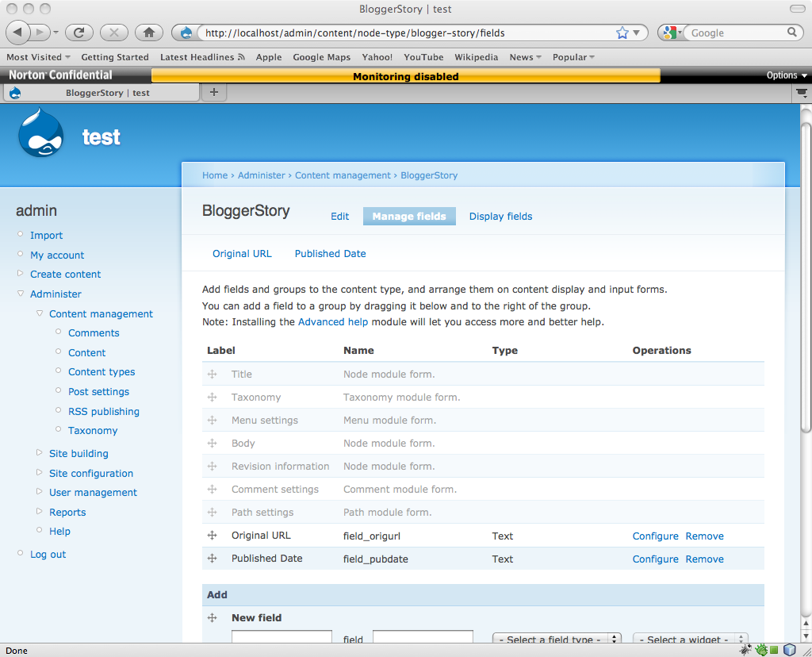This screenshot has height=657, width=812.
Task: Expand the Site building triangle
Action: (40, 452)
